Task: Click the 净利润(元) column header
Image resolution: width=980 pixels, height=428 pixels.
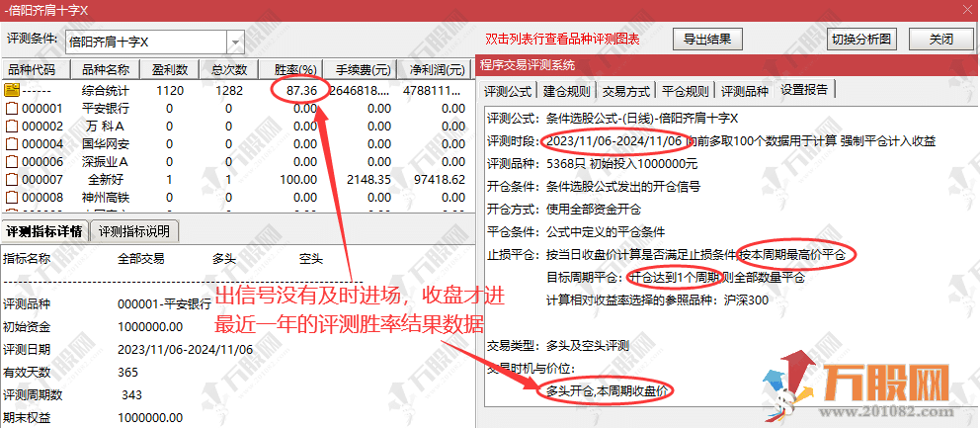Action: [x=437, y=70]
